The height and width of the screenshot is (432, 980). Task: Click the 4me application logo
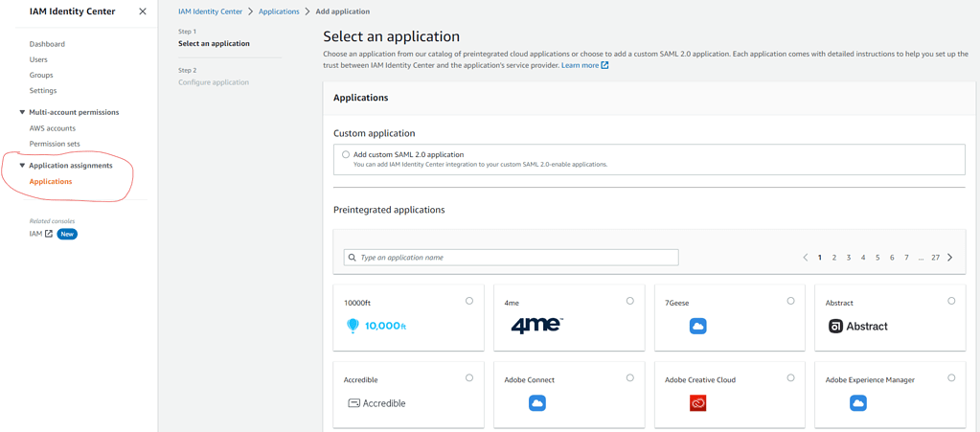point(536,326)
